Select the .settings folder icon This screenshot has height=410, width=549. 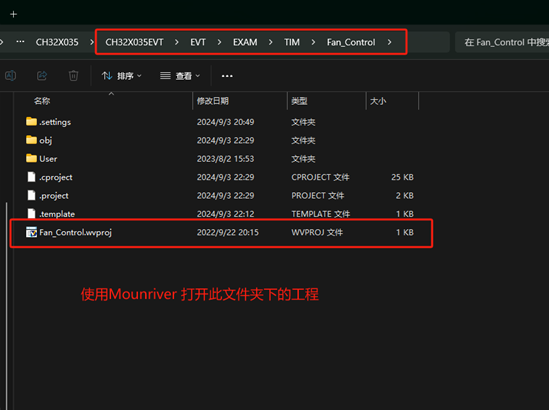click(x=31, y=121)
